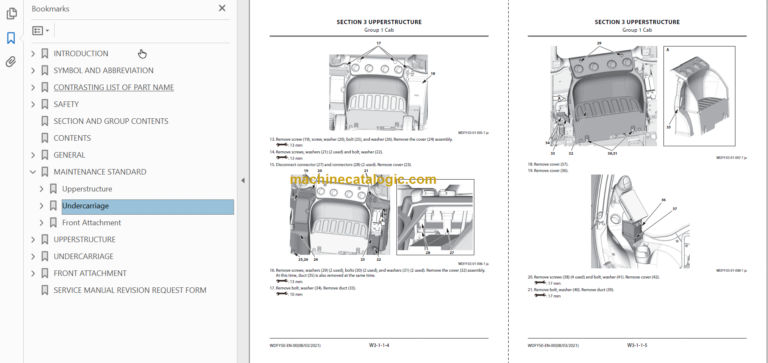Click the Bookmarks panel title
Image resolution: width=768 pixels, height=363 pixels.
pos(50,9)
